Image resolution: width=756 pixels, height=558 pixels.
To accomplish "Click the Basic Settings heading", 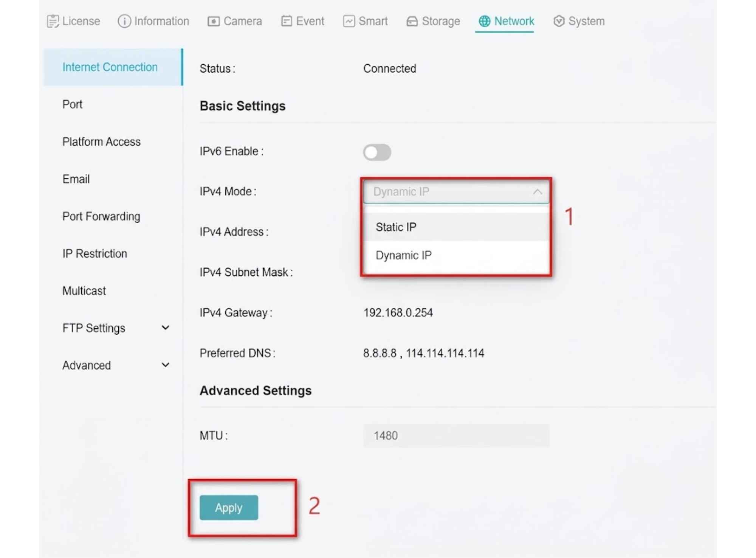I will click(242, 106).
